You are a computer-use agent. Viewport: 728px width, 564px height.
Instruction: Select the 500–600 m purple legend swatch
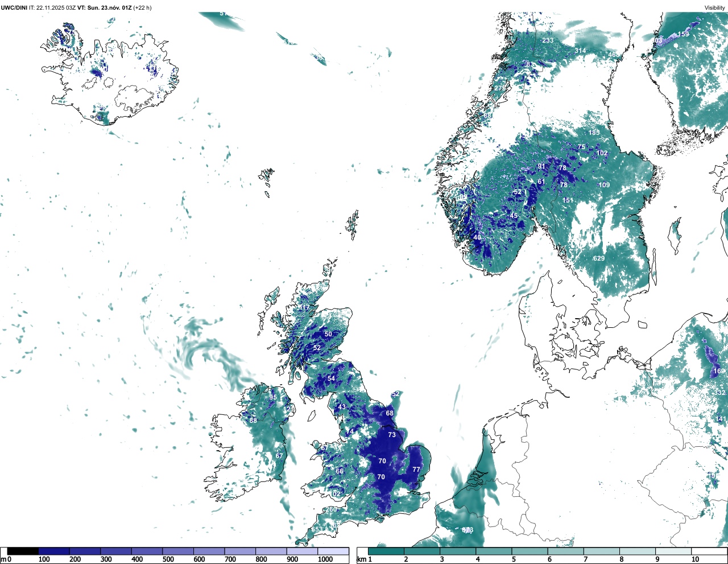pos(178,551)
